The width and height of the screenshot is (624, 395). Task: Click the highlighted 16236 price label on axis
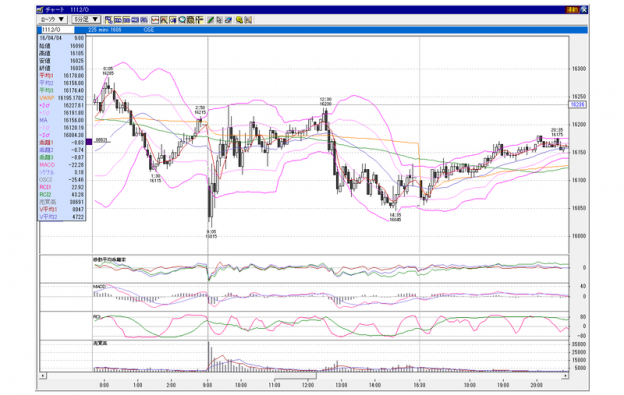tap(577, 105)
